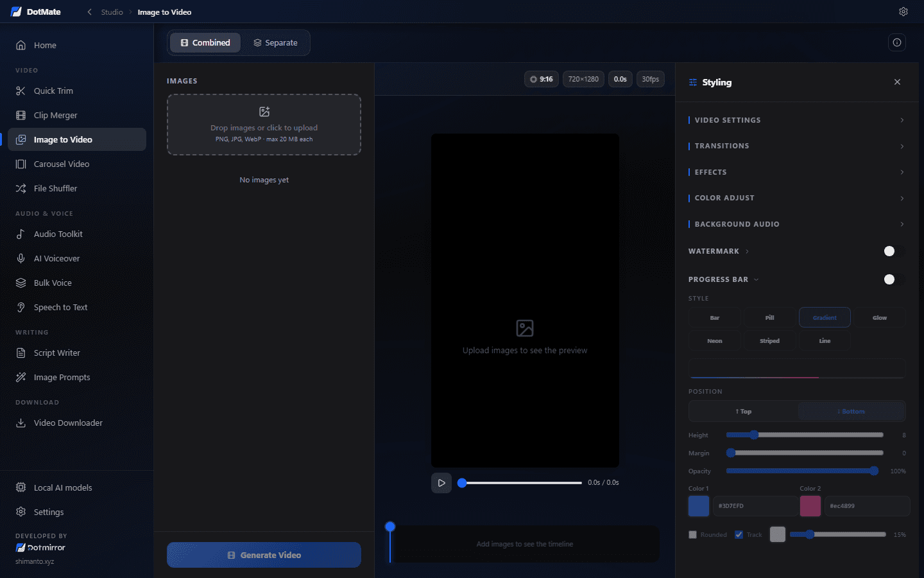Check the Rounded checkbox

click(x=692, y=534)
